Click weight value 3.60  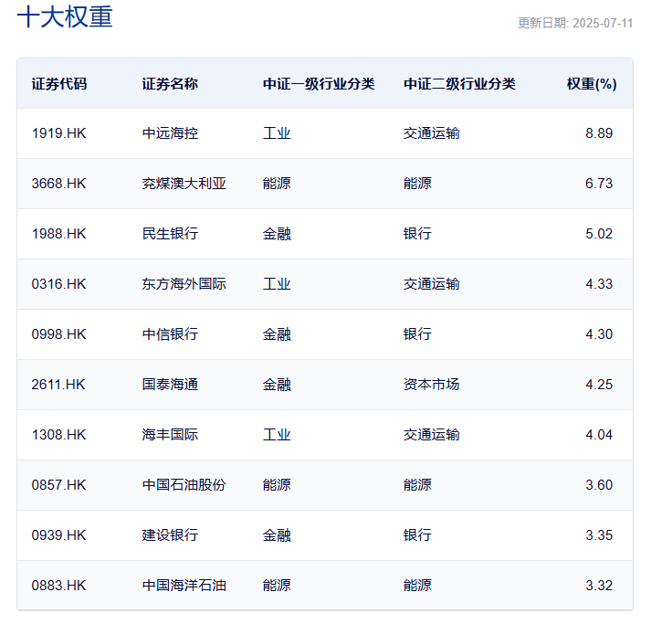(599, 485)
